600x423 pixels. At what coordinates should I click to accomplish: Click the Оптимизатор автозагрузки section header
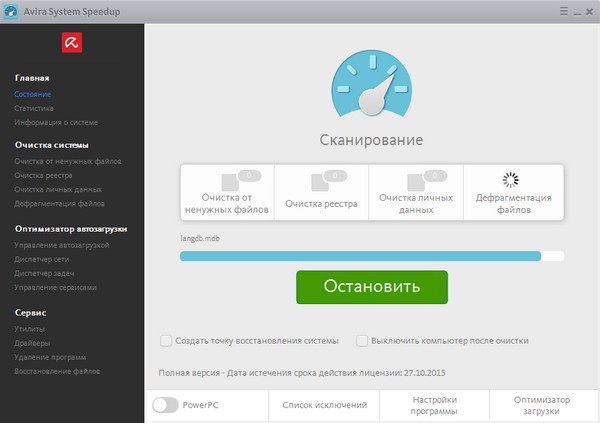pyautogui.click(x=71, y=229)
